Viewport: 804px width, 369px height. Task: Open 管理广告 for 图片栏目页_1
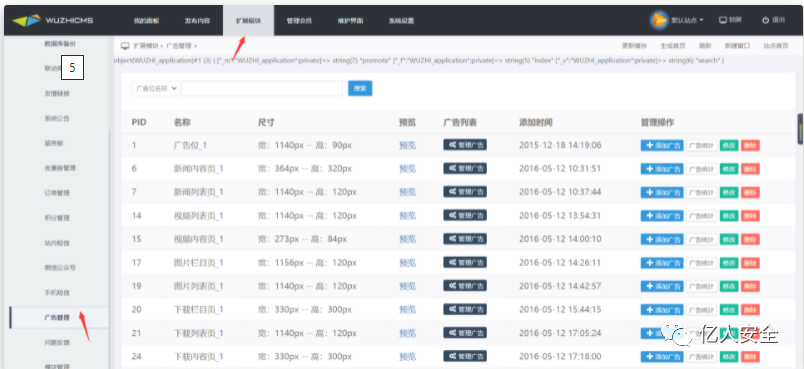pos(465,262)
